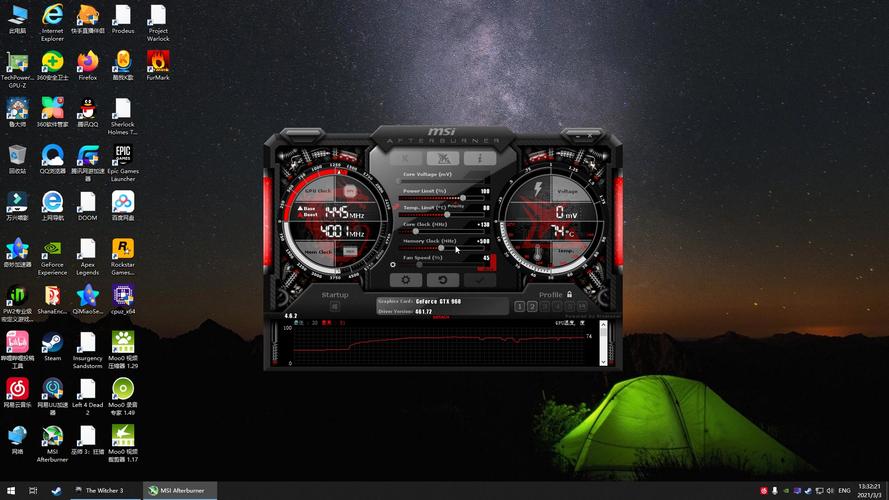Toggle fan speed auto indicator left of slider
The width and height of the screenshot is (889, 500).
pos(392,264)
